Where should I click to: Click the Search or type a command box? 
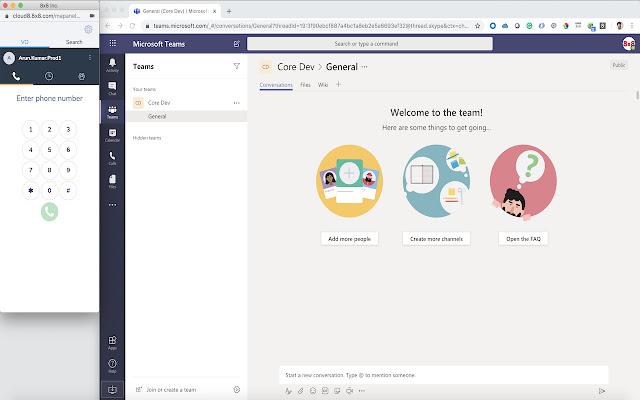(x=370, y=44)
